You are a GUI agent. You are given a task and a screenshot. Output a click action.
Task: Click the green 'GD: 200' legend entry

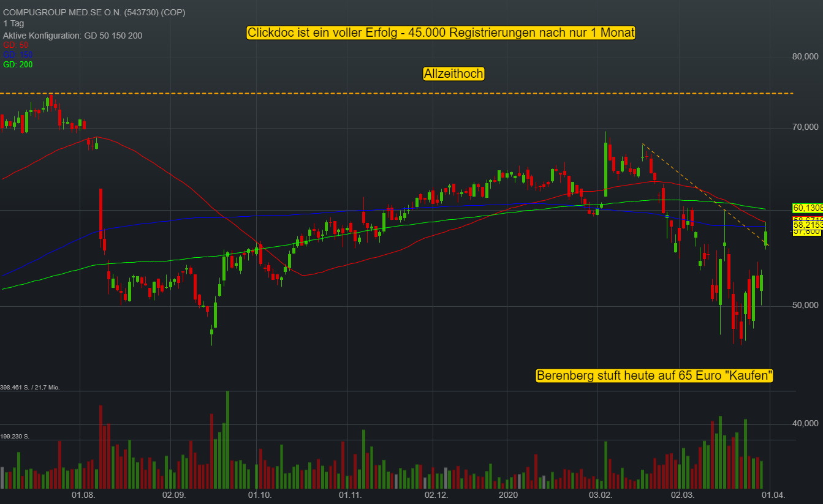(x=18, y=65)
